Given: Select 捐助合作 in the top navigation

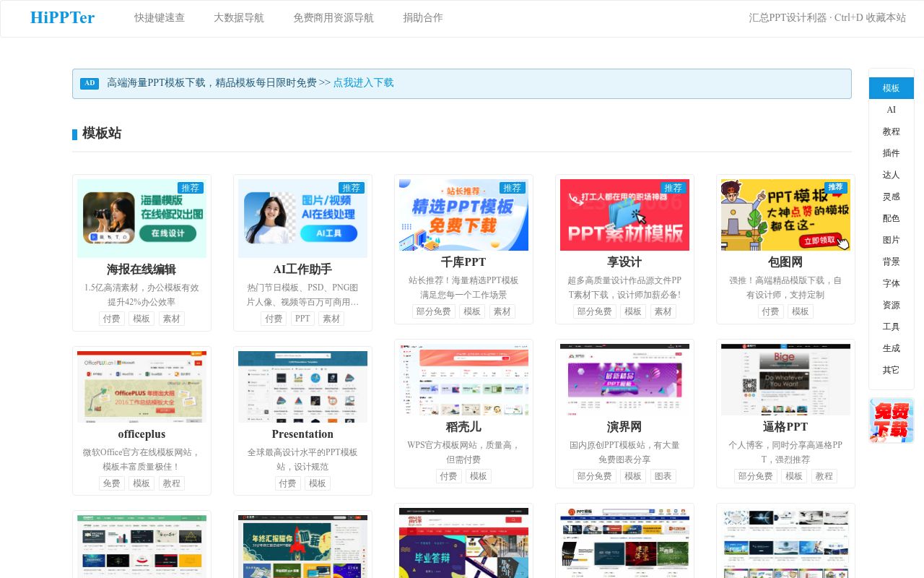Looking at the screenshot, I should coord(423,18).
